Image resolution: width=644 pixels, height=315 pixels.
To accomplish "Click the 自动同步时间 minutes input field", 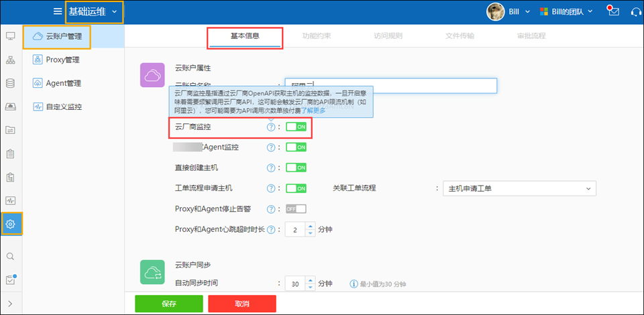I will pyautogui.click(x=294, y=283).
